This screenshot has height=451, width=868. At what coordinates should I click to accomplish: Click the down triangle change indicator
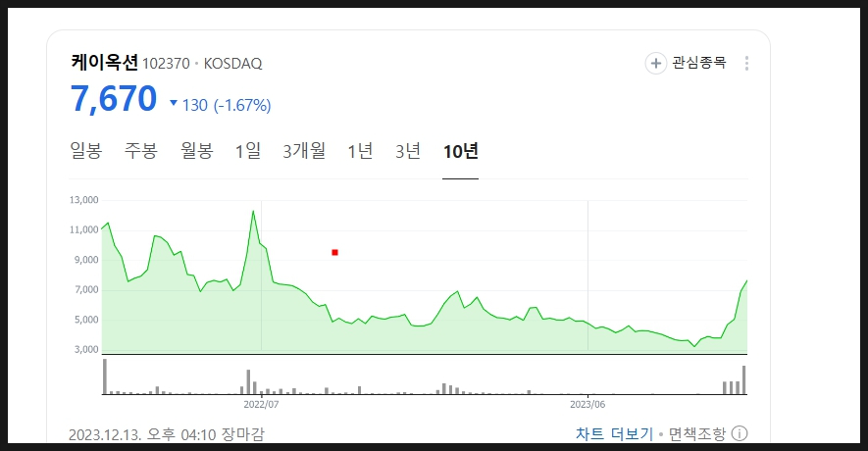point(174,103)
